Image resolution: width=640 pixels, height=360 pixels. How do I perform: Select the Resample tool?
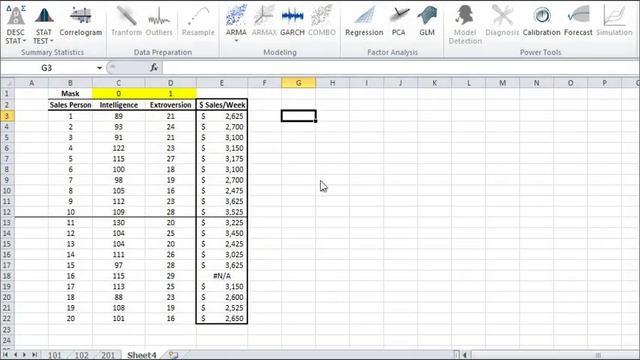(x=198, y=21)
